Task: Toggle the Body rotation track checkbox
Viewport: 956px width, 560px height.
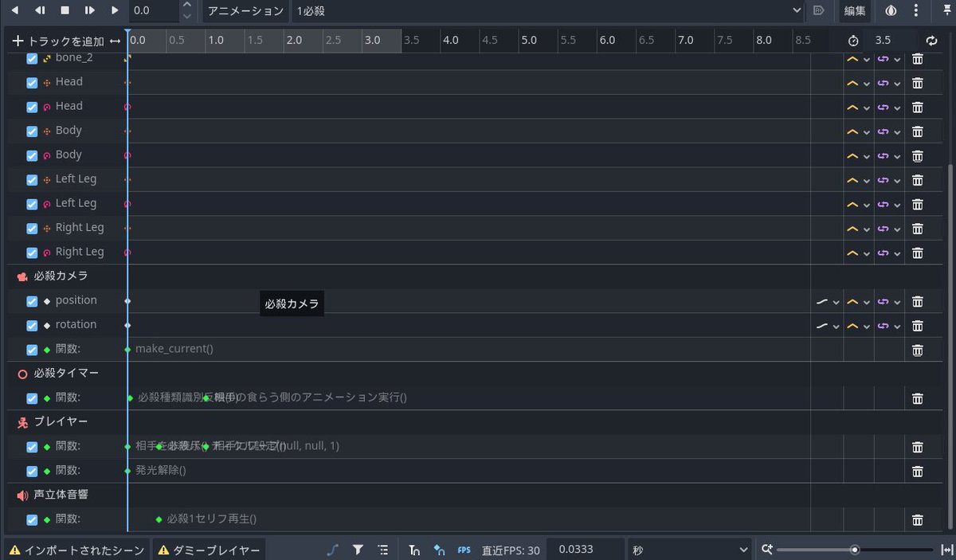Action: 32,155
